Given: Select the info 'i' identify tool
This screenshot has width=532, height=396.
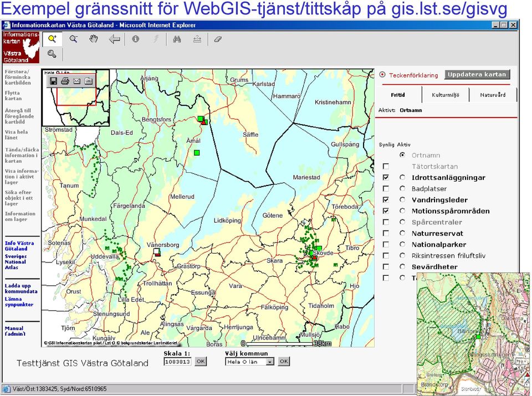Looking at the screenshot, I should tap(135, 39).
